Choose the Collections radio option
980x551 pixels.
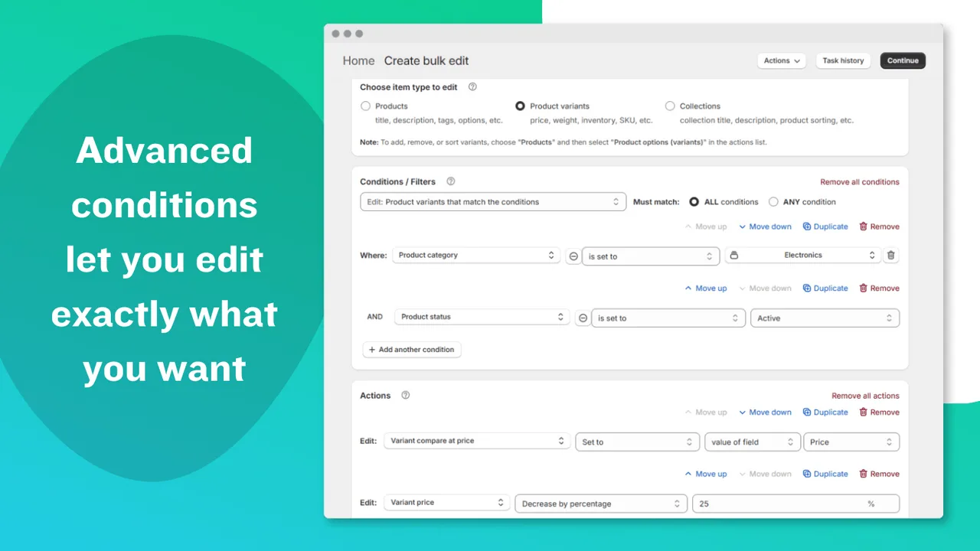(670, 106)
